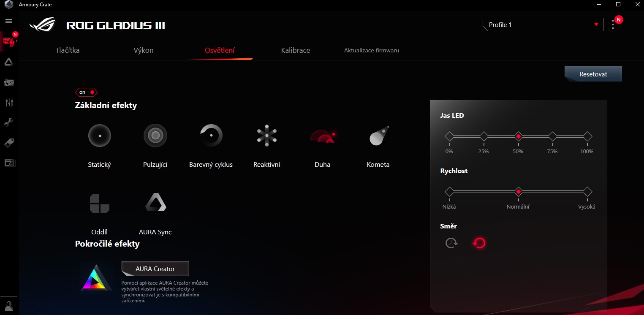Click the Resetovat button
The width and height of the screenshot is (644, 315).
click(593, 74)
